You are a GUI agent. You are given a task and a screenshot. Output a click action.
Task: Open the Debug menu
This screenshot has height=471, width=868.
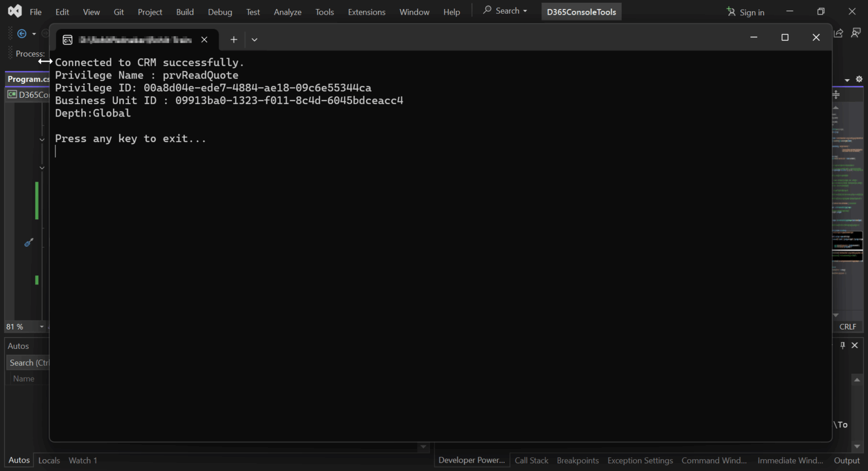click(220, 12)
